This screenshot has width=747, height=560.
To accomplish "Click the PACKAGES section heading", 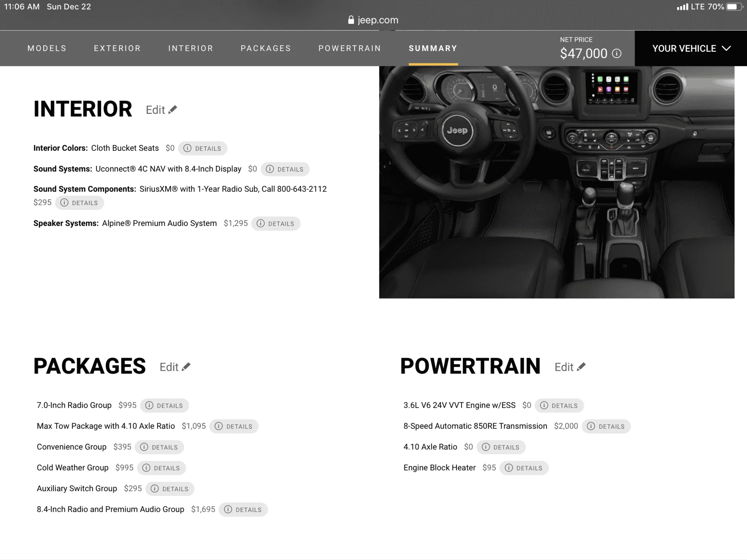I will click(90, 366).
